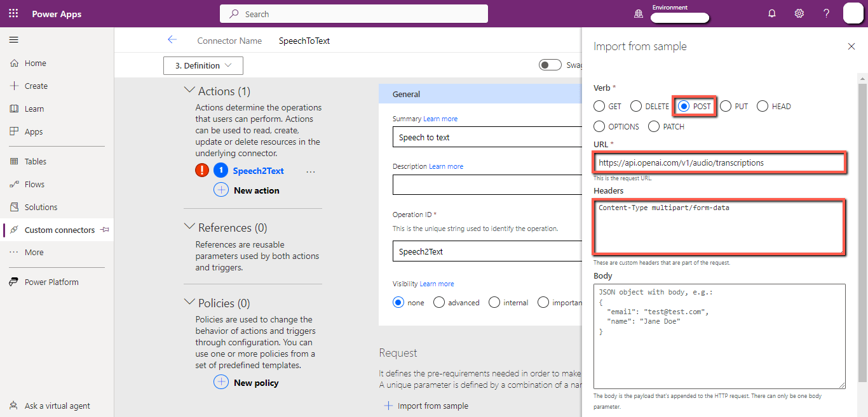Click the Home icon in sidebar
This screenshot has height=417, width=868.
14,63
